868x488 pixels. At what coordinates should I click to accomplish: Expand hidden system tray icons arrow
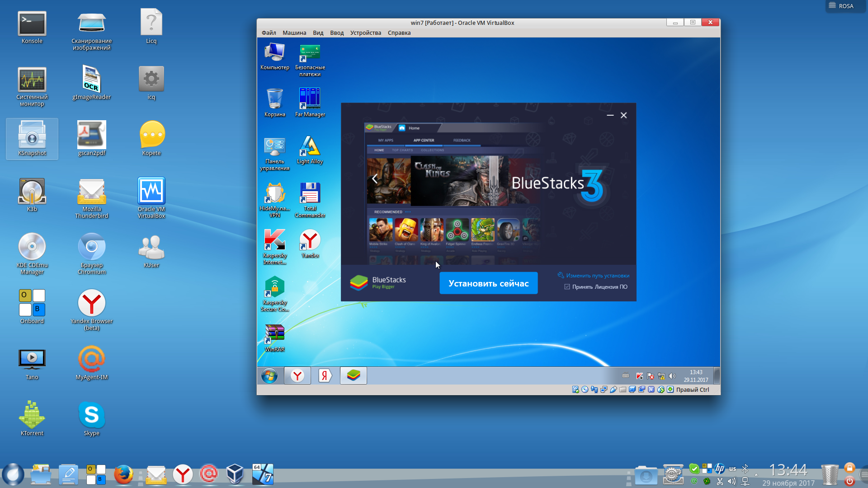click(x=756, y=475)
